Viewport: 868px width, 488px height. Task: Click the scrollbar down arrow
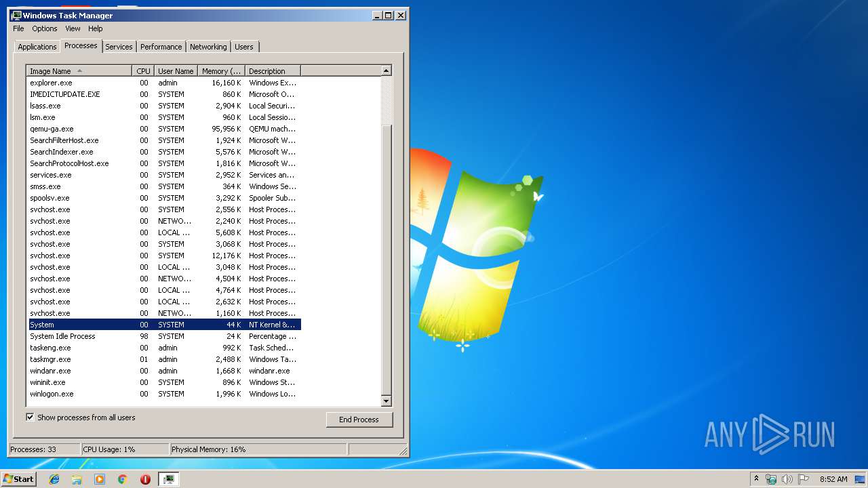click(x=386, y=401)
